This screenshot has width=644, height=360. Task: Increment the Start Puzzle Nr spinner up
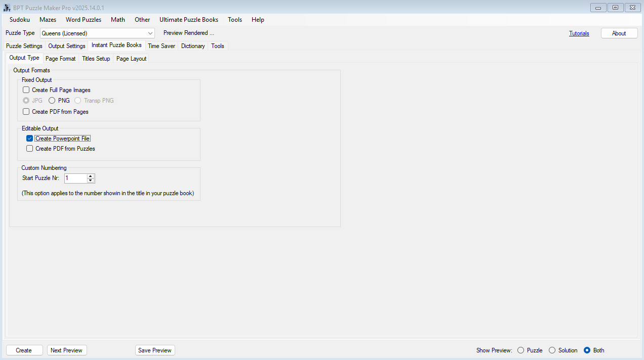(91, 176)
